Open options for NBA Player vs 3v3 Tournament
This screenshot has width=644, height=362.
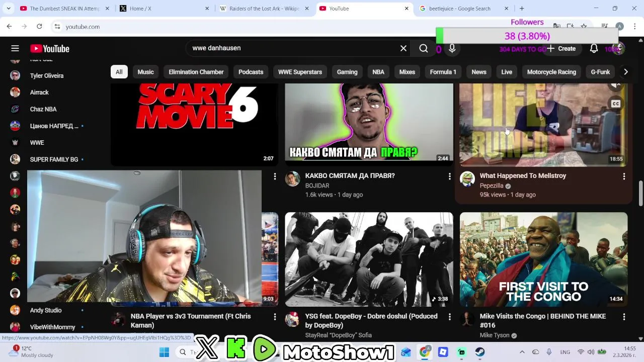275,317
